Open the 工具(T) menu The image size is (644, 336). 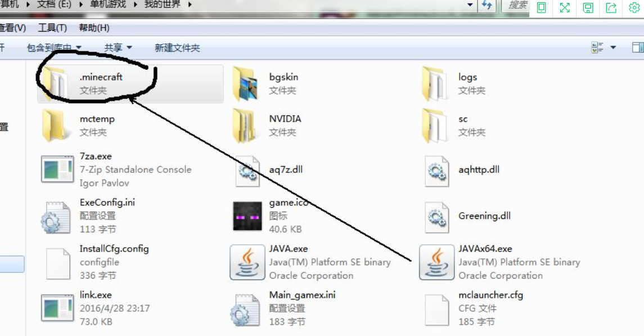coord(52,28)
